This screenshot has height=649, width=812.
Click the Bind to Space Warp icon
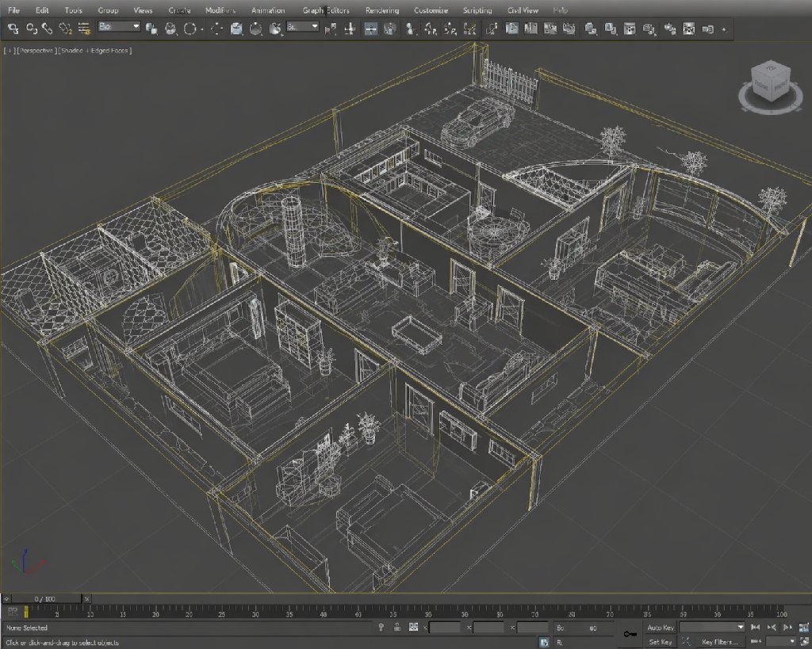point(66,29)
